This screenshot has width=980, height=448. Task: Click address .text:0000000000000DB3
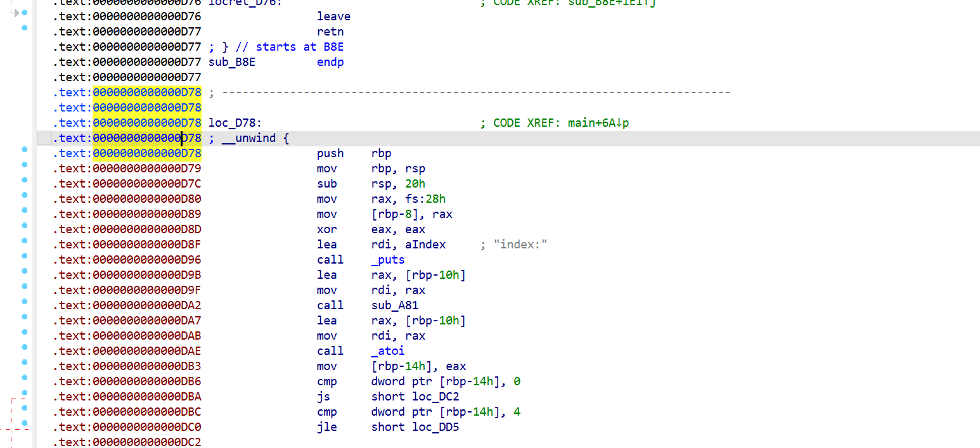[x=127, y=366]
